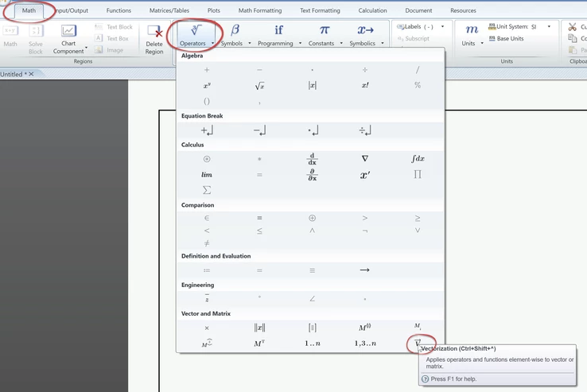Screen dimensions: 587x392
Task: Insert the symbolic evaluation arrow operator
Action: coord(365,270)
